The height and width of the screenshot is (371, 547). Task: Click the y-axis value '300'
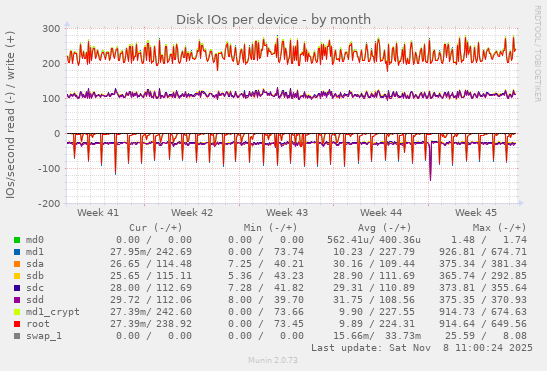pyautogui.click(x=51, y=29)
